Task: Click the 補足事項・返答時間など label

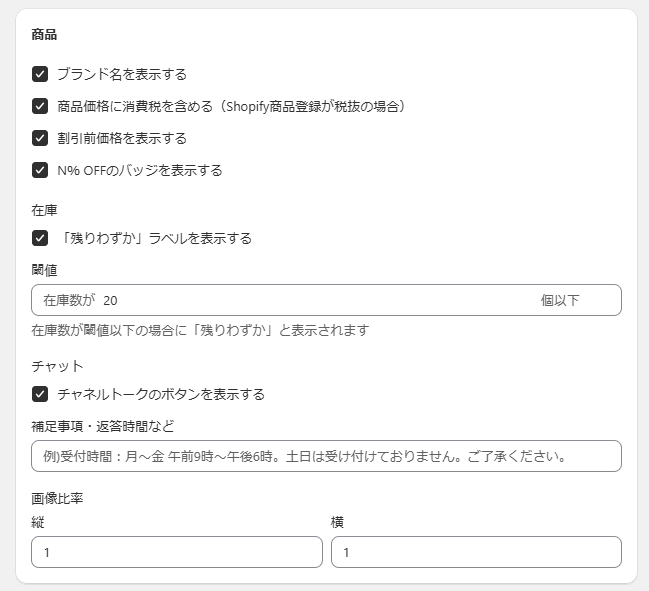Action: tap(103, 426)
